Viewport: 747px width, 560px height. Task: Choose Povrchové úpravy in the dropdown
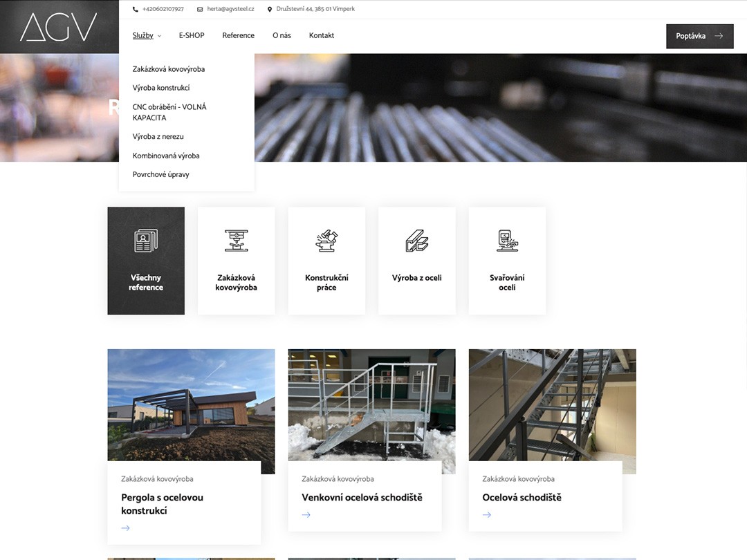160,175
